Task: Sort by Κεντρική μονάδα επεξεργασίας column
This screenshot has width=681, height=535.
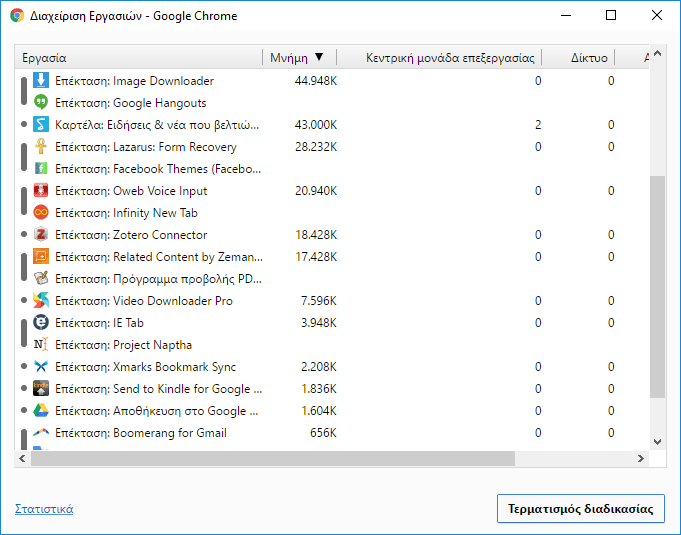Action: [439, 57]
